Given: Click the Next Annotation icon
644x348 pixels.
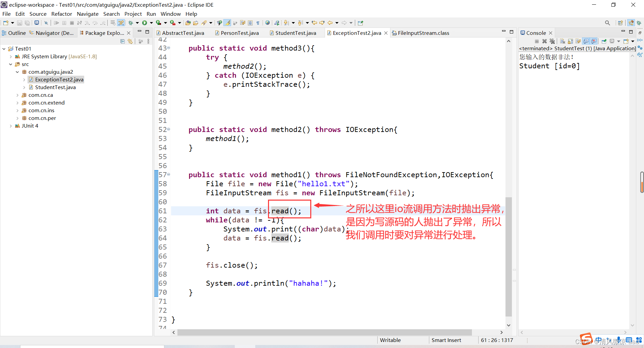Looking at the screenshot, I should click(286, 23).
